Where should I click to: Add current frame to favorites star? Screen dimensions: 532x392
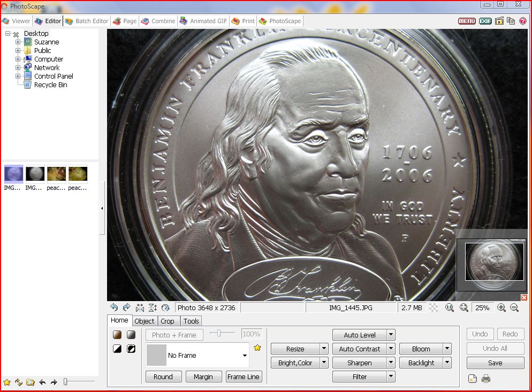[x=257, y=348]
